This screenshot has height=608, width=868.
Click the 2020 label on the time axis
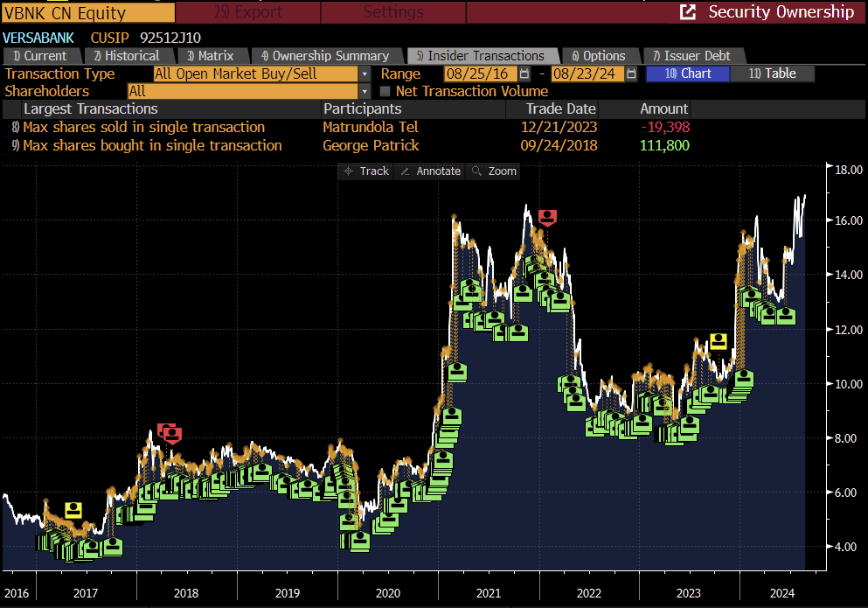click(x=387, y=594)
